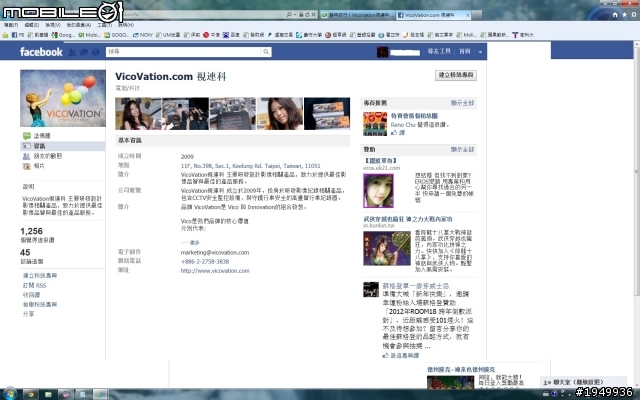
Task: Close the VicoVation.com browser tab
Action: coord(468,15)
